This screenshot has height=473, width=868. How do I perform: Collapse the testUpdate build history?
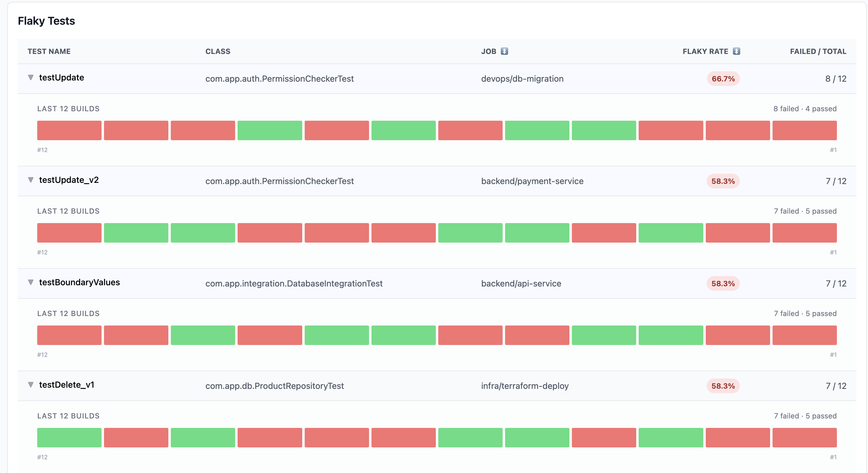pyautogui.click(x=31, y=77)
